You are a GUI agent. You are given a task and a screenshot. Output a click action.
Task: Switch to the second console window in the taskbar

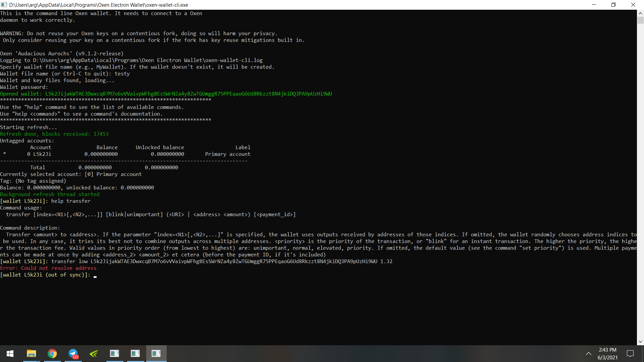[135, 354]
